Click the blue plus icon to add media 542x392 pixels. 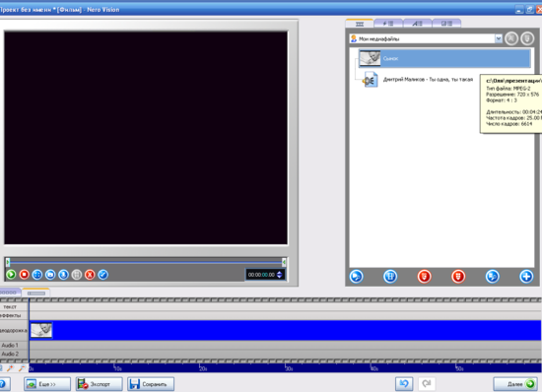coord(526,277)
